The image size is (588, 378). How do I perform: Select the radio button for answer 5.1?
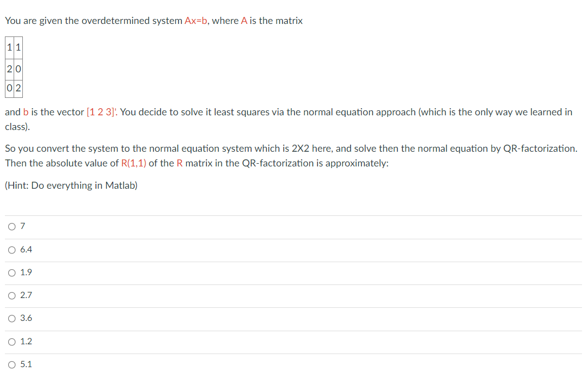[x=11, y=364]
